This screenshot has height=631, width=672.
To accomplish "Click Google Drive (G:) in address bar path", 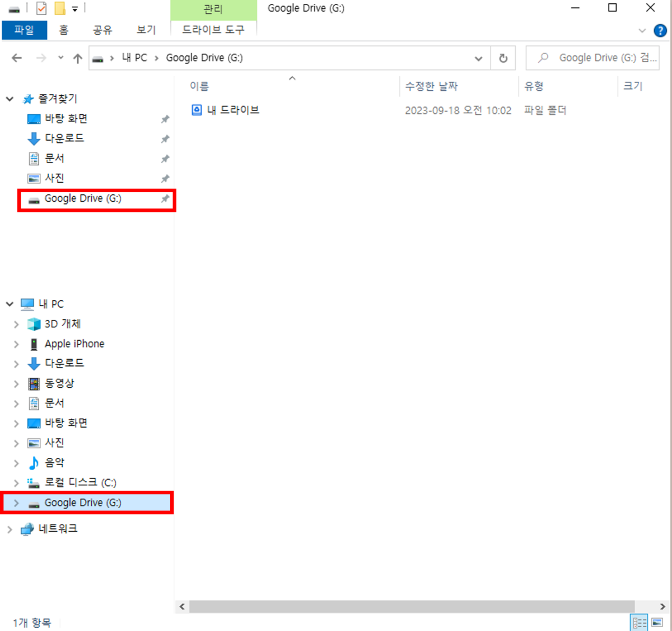I will (204, 58).
